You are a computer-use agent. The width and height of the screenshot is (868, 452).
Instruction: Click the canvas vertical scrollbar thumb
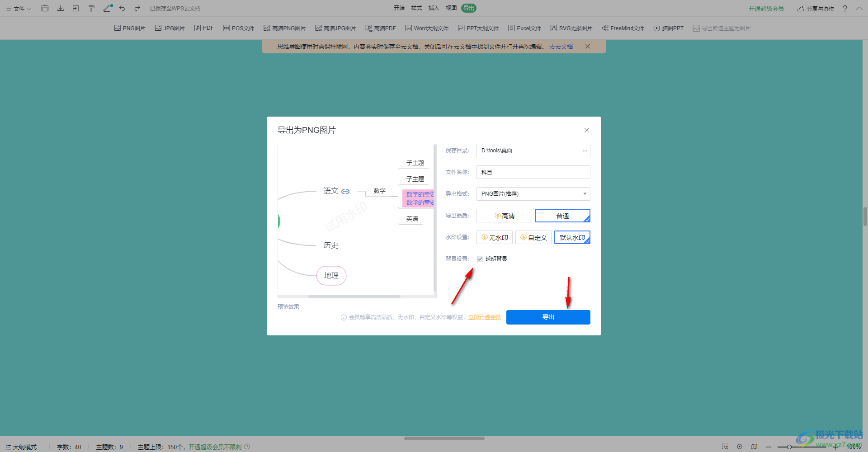pos(865,216)
